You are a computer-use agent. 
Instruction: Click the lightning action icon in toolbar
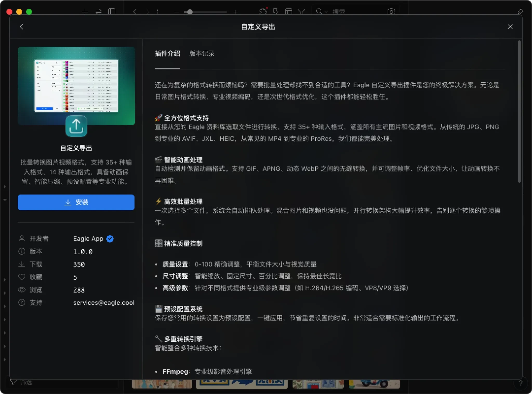pos(276,11)
